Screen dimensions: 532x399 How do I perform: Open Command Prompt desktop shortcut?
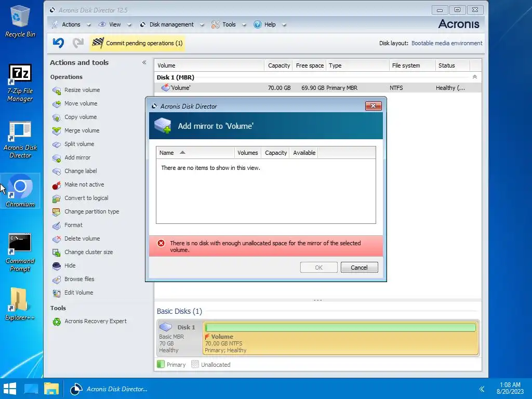point(20,252)
